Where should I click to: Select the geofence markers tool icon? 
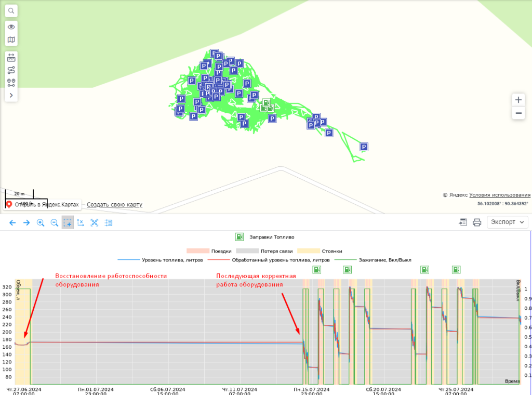pos(11,83)
